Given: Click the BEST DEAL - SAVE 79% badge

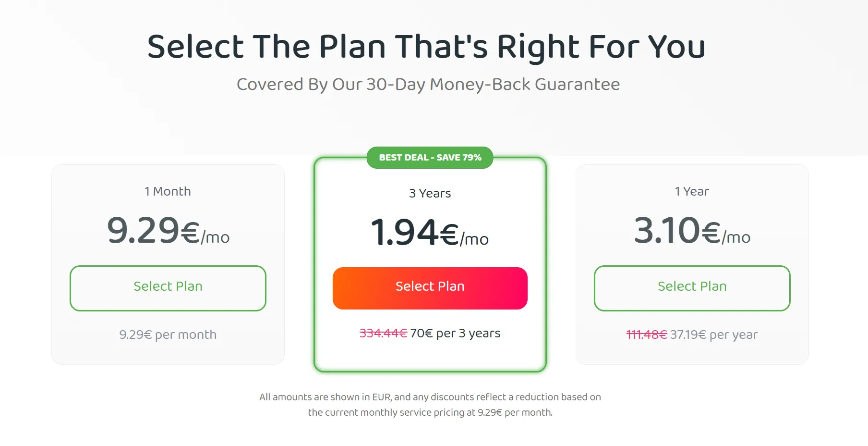Looking at the screenshot, I should coord(430,157).
